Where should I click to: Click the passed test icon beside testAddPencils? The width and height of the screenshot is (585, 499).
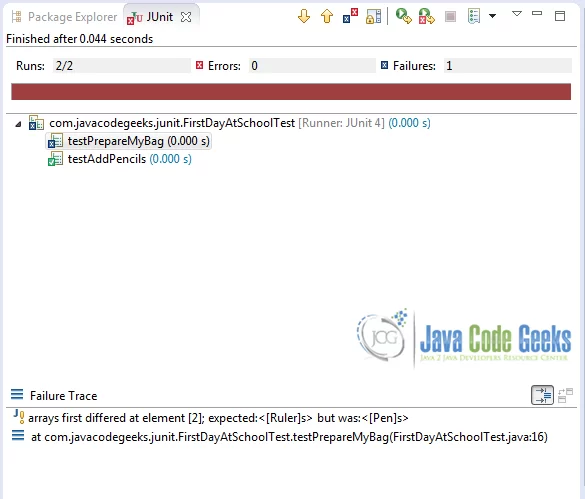[x=55, y=159]
